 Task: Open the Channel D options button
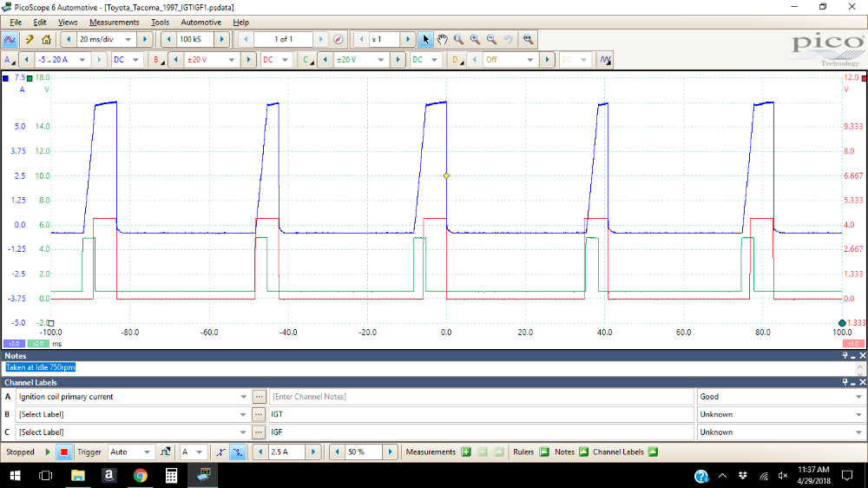(x=457, y=60)
